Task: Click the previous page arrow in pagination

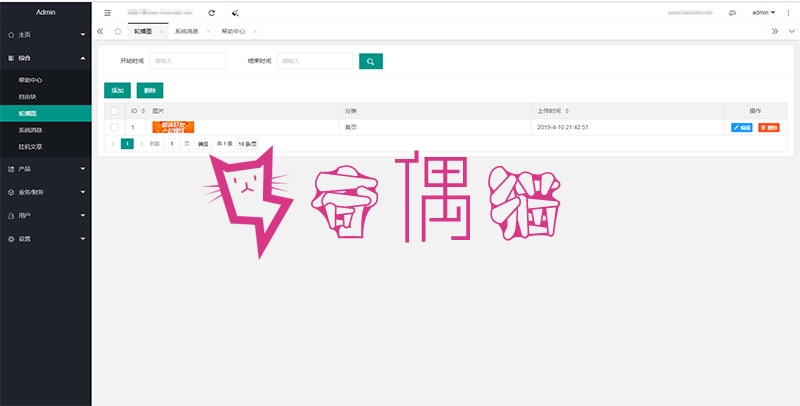Action: [113, 144]
